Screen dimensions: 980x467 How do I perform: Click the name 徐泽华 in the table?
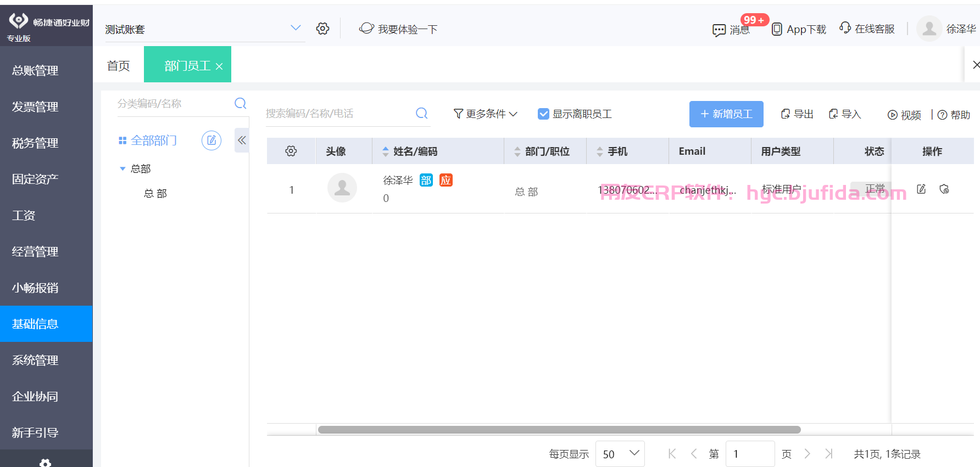coord(398,180)
